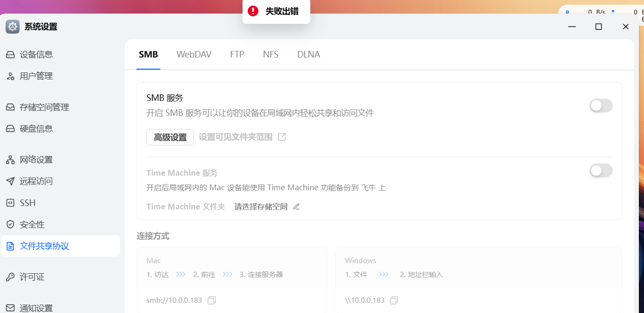This screenshot has height=313, width=644.
Task: Select 硬盘信息 in the sidebar
Action: [x=60, y=128]
